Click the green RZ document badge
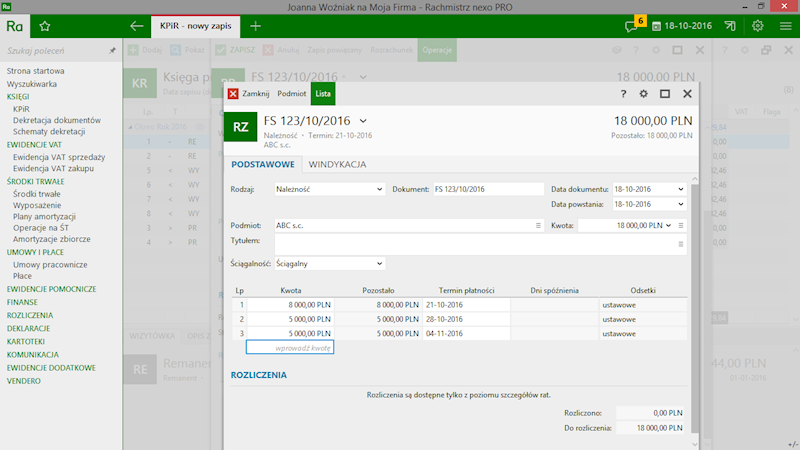800x450 pixels. pyautogui.click(x=240, y=127)
